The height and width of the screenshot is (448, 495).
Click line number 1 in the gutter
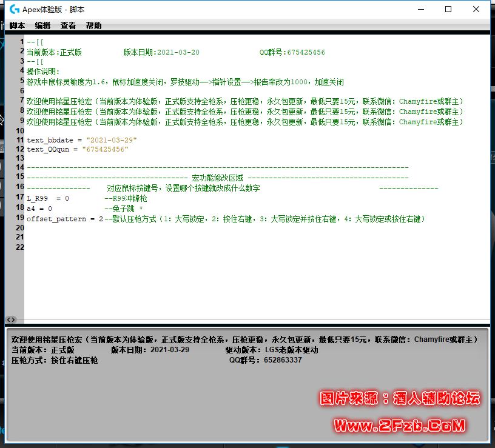(x=21, y=41)
